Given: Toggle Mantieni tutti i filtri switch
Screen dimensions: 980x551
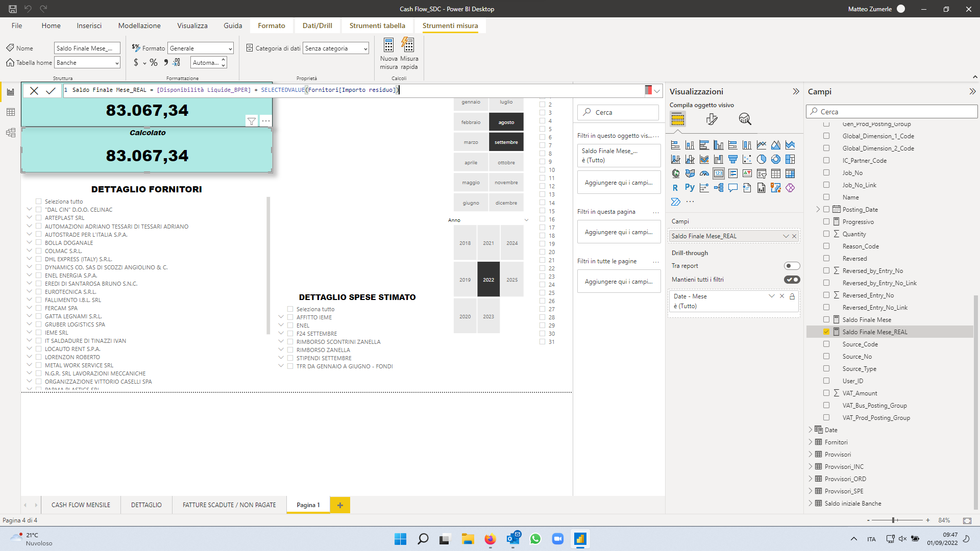Looking at the screenshot, I should tap(792, 280).
